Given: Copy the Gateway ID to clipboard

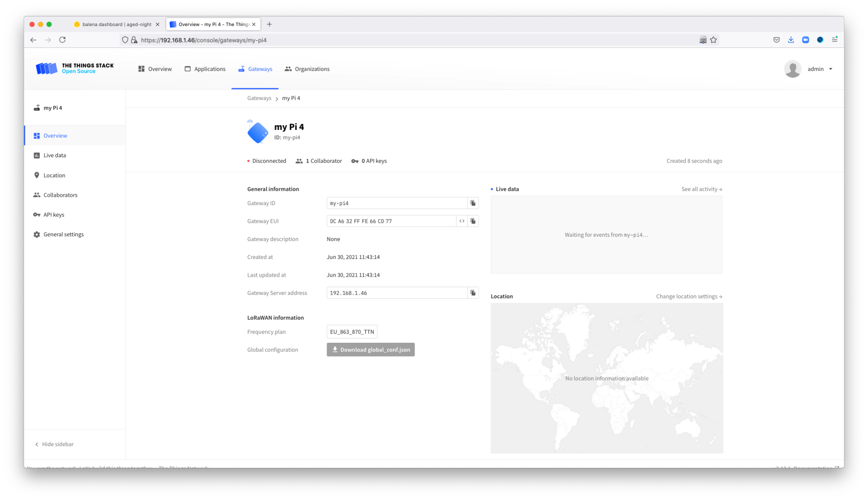Looking at the screenshot, I should [473, 203].
